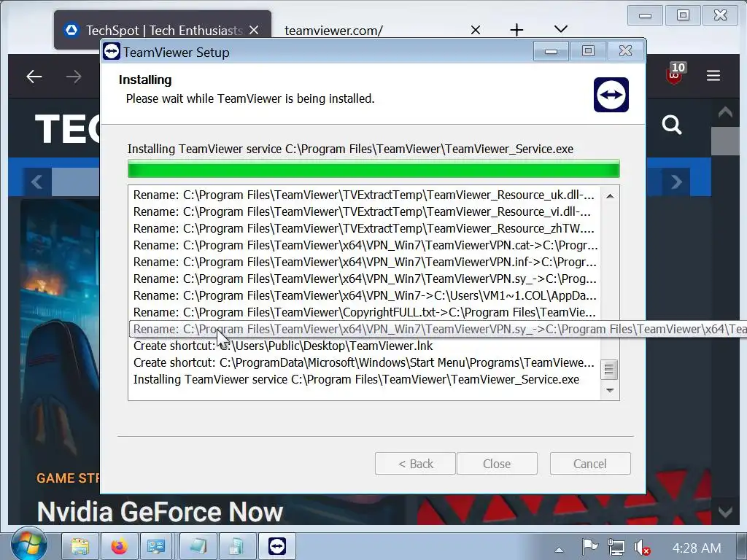Select the TeamViewer_Resource_vi.dll rename log line
Screen dimensions: 747x560
point(364,211)
